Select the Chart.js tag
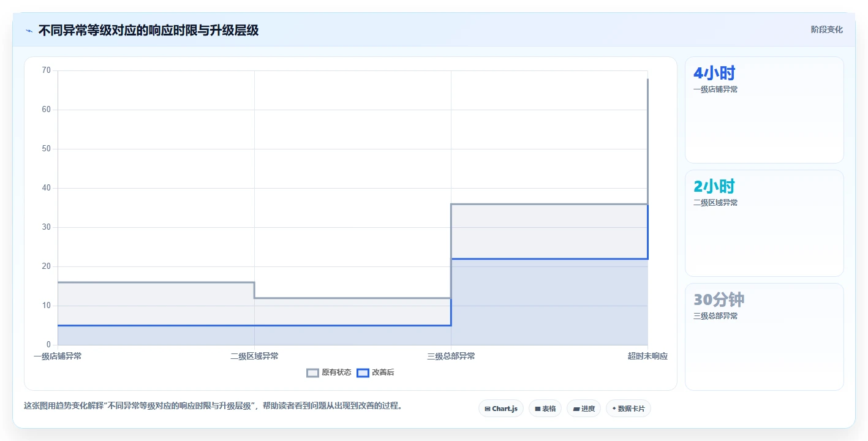This screenshot has width=868, height=441. coord(501,409)
